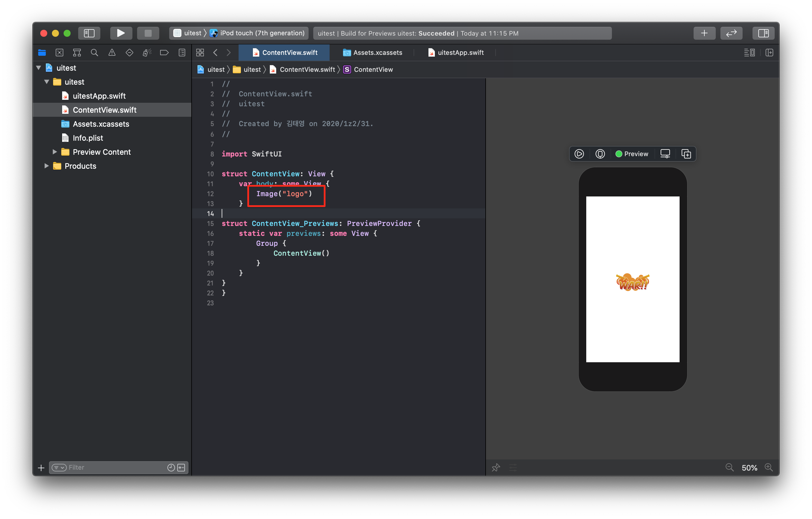This screenshot has height=519, width=812.
Task: Expand the Preview Content folder
Action: point(55,152)
